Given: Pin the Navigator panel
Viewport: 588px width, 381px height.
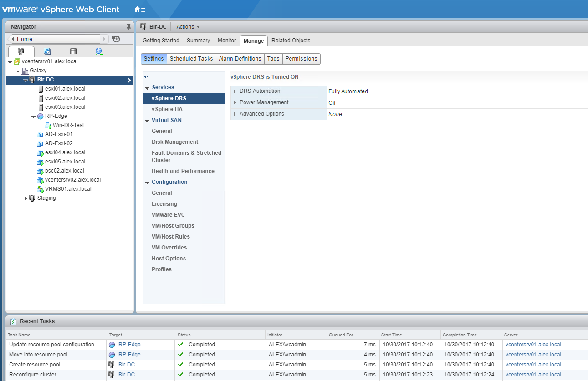Looking at the screenshot, I should [128, 27].
